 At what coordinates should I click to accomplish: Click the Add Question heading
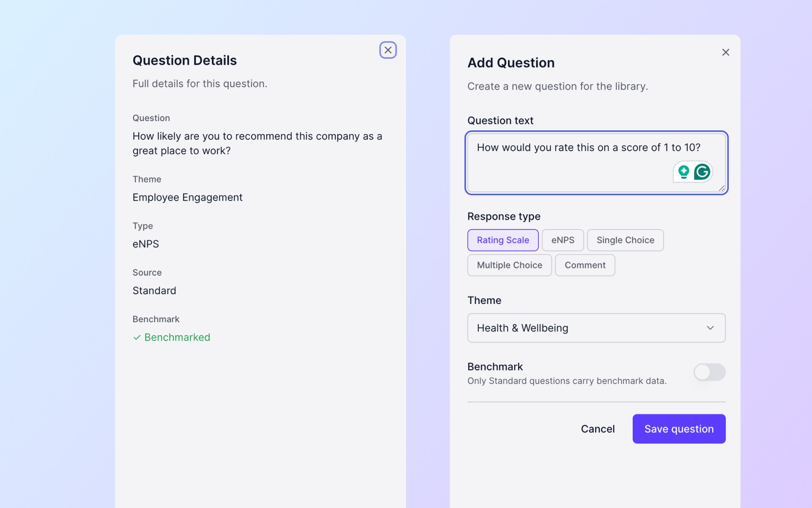511,63
